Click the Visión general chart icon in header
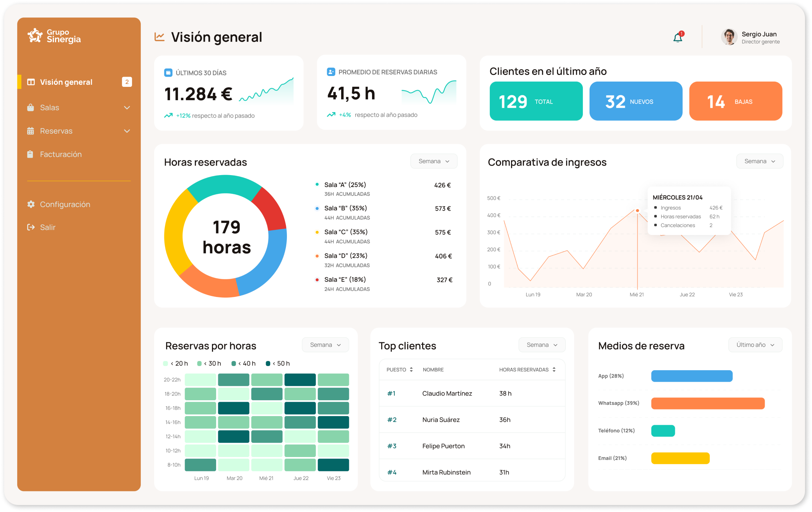This screenshot has width=812, height=512. pyautogui.click(x=160, y=37)
